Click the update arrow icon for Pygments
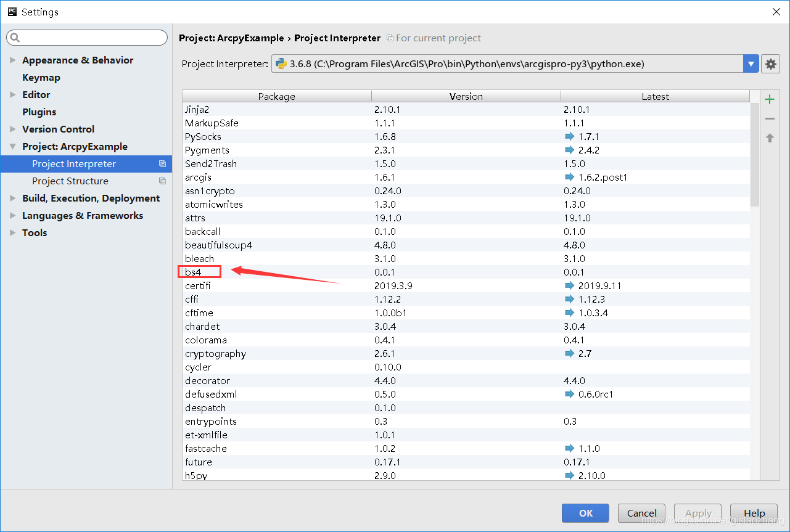This screenshot has height=532, width=790. coord(569,150)
